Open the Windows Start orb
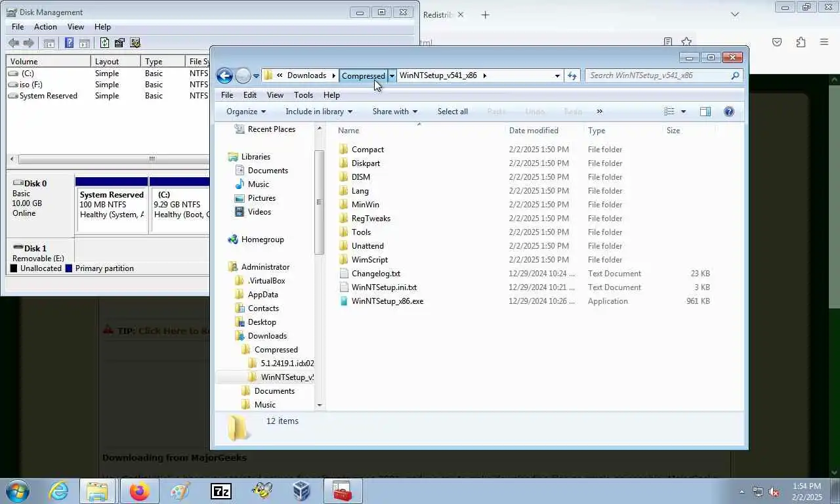The width and height of the screenshot is (840, 504). (16, 491)
